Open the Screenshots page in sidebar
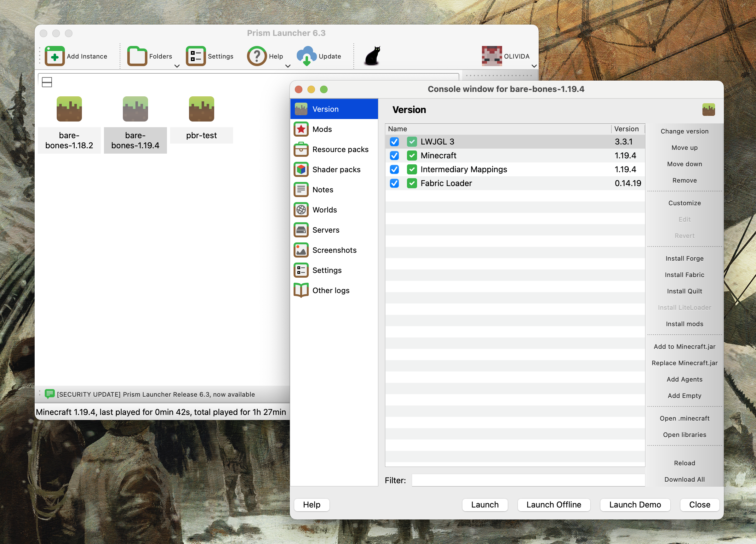Viewport: 756px width, 544px height. pyautogui.click(x=334, y=250)
